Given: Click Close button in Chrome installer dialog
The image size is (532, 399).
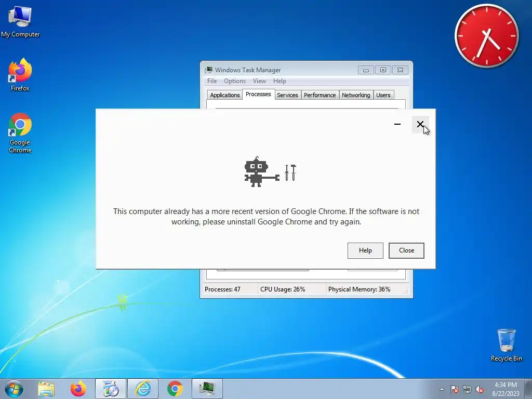Looking at the screenshot, I should tap(406, 250).
